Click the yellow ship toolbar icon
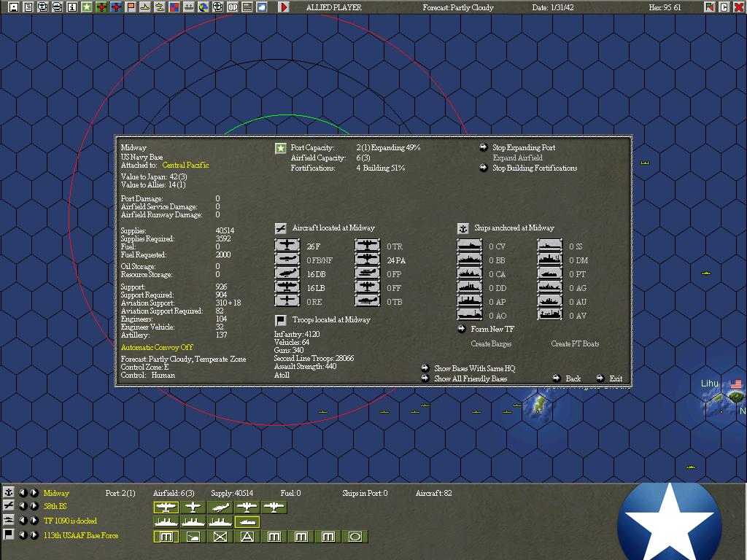 click(x=144, y=7)
